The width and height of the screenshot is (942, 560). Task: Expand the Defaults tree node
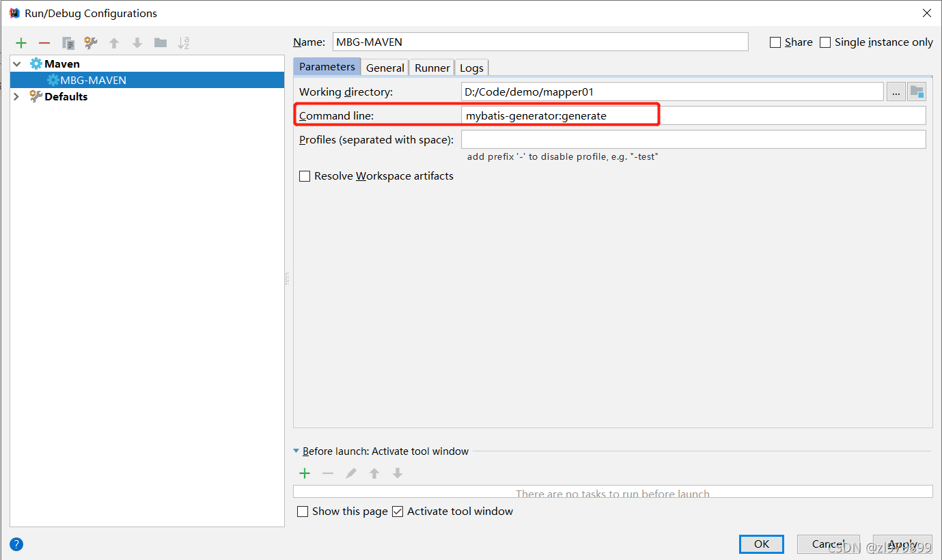[x=16, y=96]
